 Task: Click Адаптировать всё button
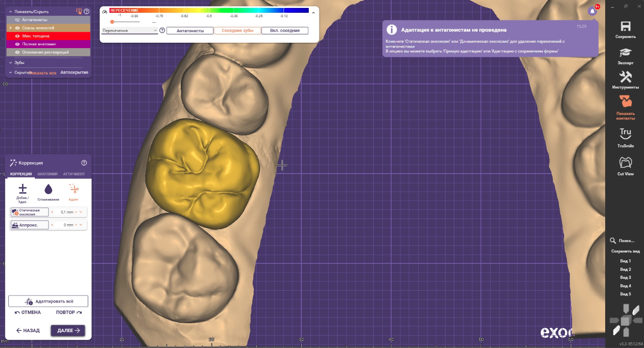point(48,301)
